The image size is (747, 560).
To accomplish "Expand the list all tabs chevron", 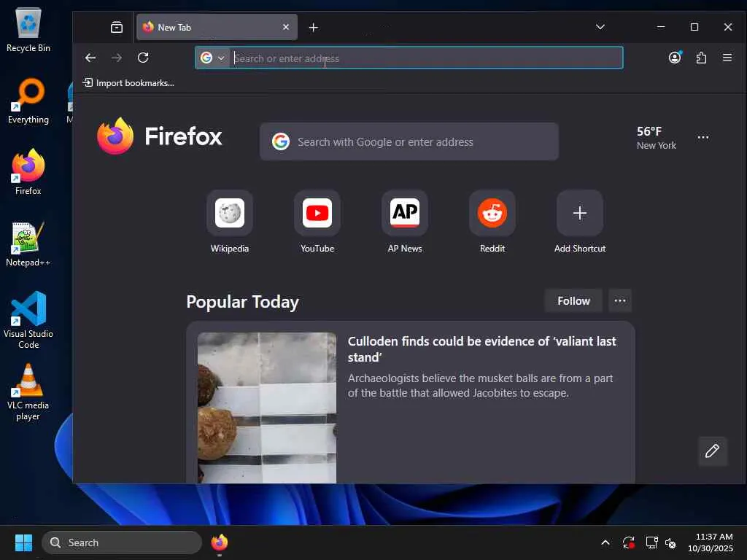I will click(600, 27).
